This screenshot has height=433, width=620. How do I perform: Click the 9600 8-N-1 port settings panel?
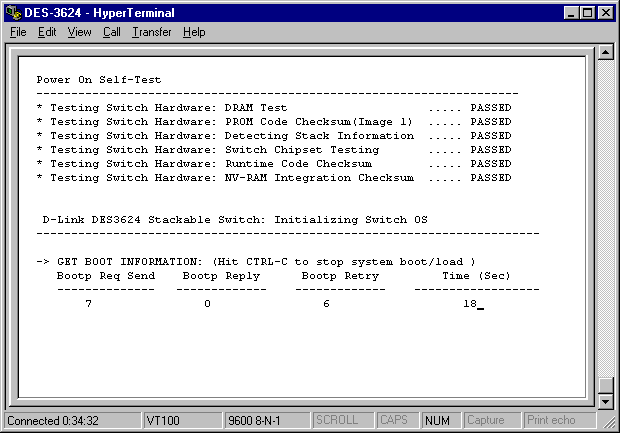266,421
